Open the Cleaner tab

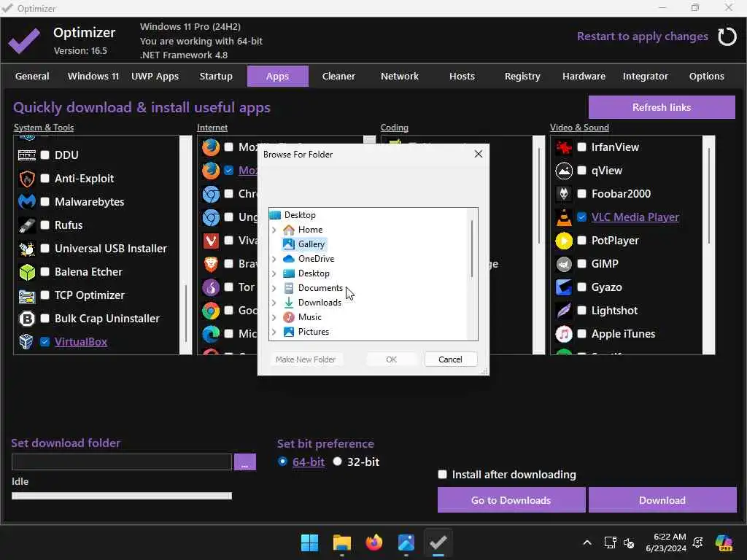[x=338, y=76]
